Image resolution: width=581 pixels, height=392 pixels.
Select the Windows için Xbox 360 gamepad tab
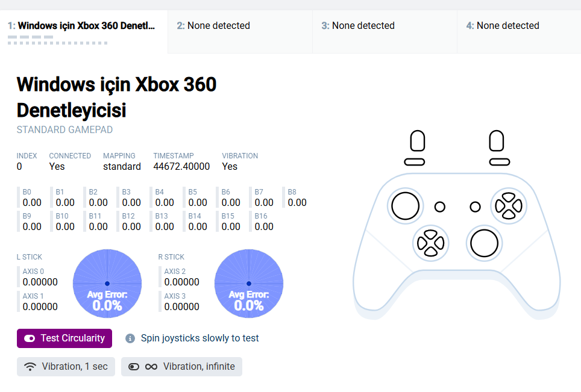pyautogui.click(x=84, y=32)
